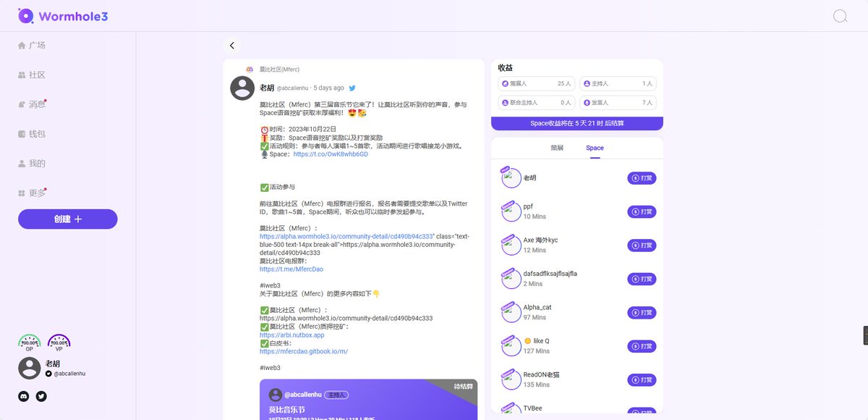Tip like Q with the 打赏 button
Viewport: 868px width, 420px height.
642,346
